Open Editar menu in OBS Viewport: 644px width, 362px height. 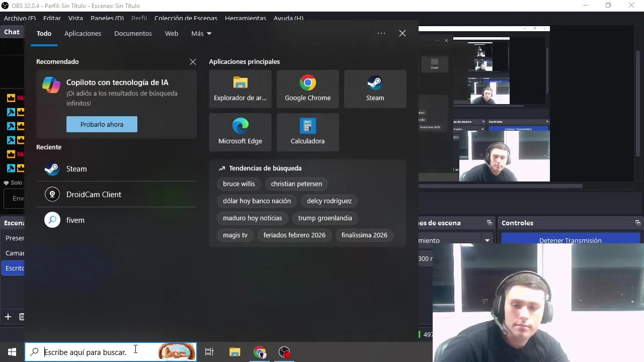pyautogui.click(x=52, y=18)
